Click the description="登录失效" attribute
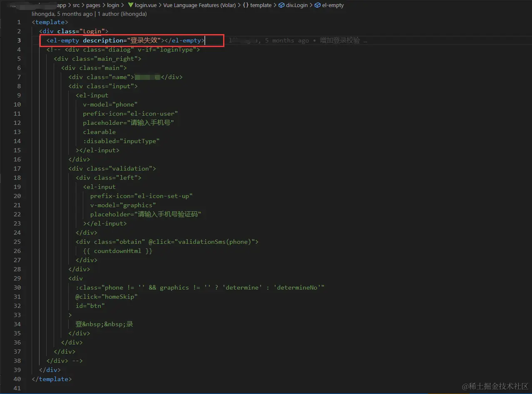532x394 pixels. 122,40
